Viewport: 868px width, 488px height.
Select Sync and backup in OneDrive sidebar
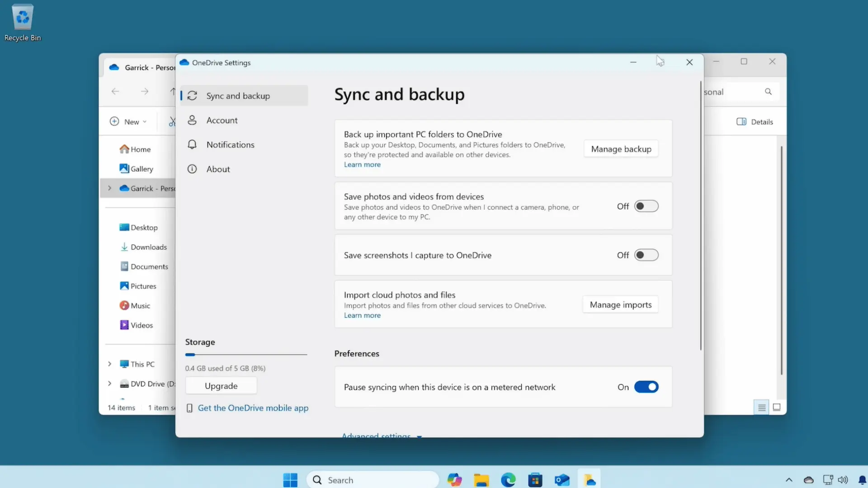coord(244,96)
